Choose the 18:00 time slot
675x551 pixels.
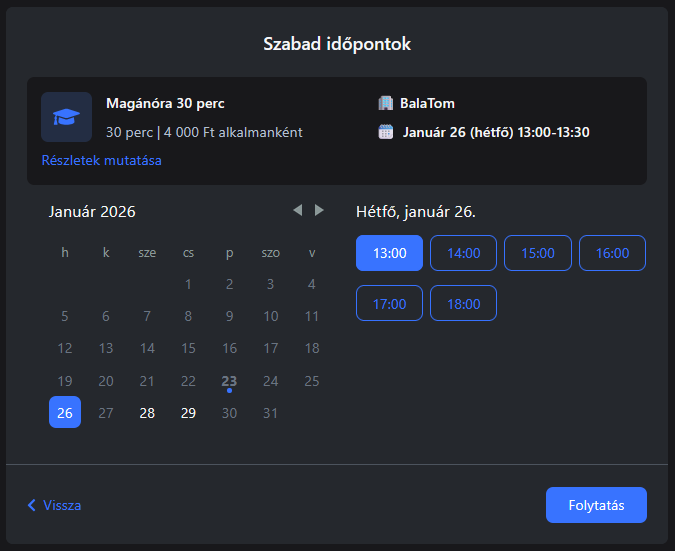pos(463,303)
